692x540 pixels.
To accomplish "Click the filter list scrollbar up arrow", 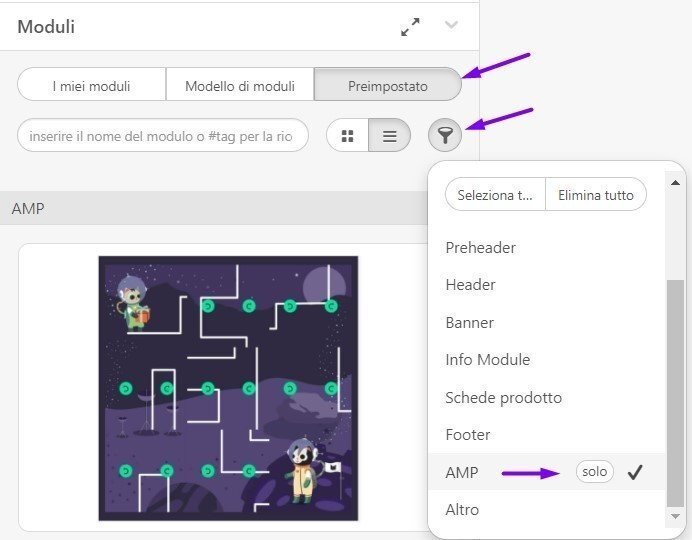I will point(675,182).
